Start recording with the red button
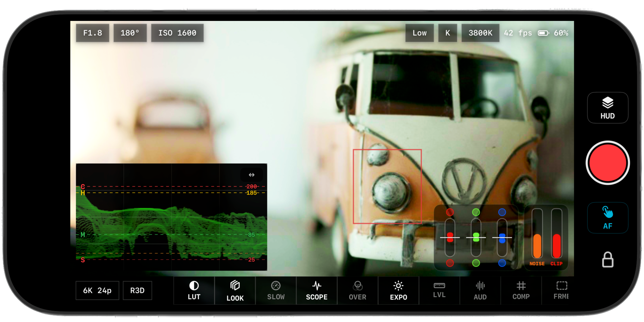This screenshot has height=322, width=644. tap(608, 163)
